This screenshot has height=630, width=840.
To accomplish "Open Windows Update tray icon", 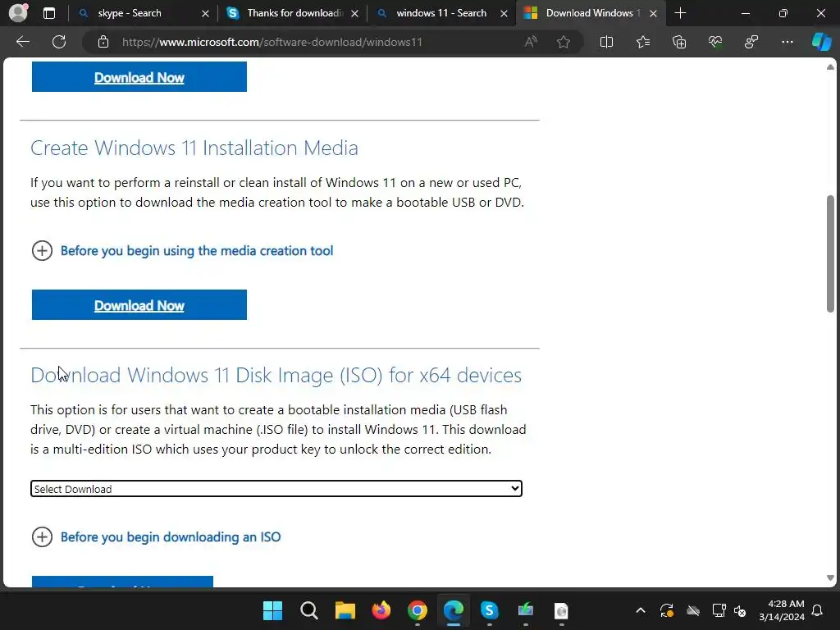I will pos(666,610).
